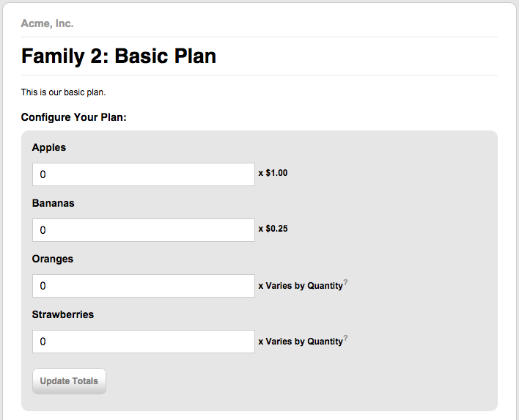Click into the Strawberries quantity field
This screenshot has width=519, height=420.
pyautogui.click(x=144, y=342)
